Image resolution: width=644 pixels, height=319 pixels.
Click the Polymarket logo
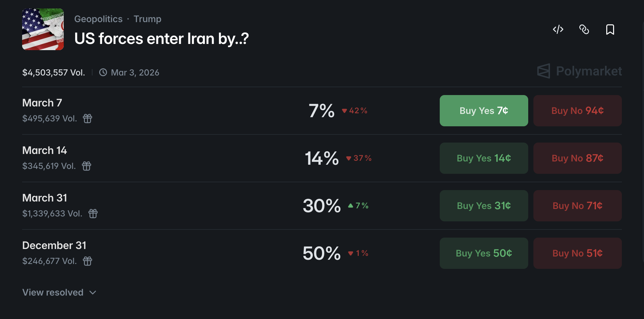click(x=579, y=71)
